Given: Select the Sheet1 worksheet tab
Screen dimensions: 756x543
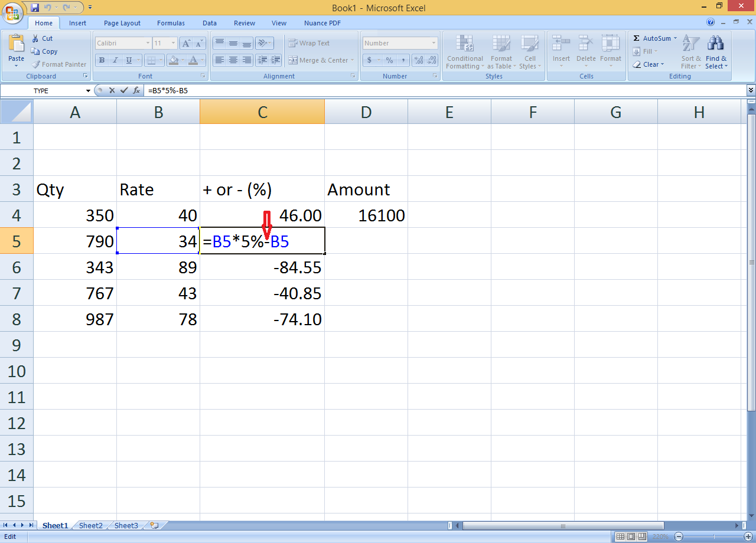Looking at the screenshot, I should tap(55, 525).
